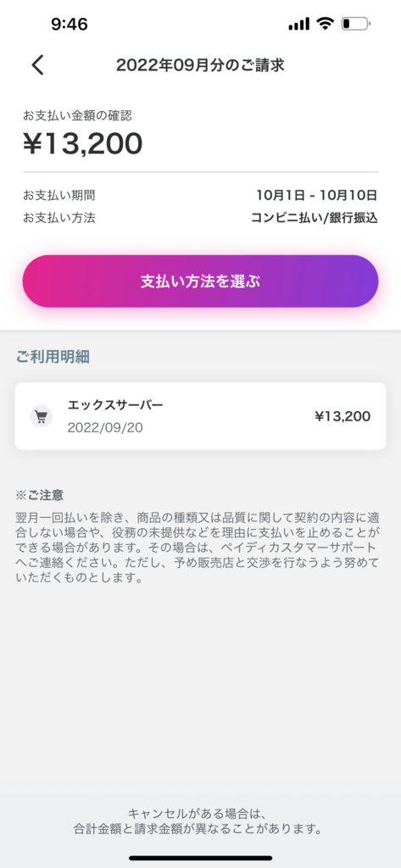Select the 支払い方法を選ぶ button
The image size is (401, 868).
200,281
